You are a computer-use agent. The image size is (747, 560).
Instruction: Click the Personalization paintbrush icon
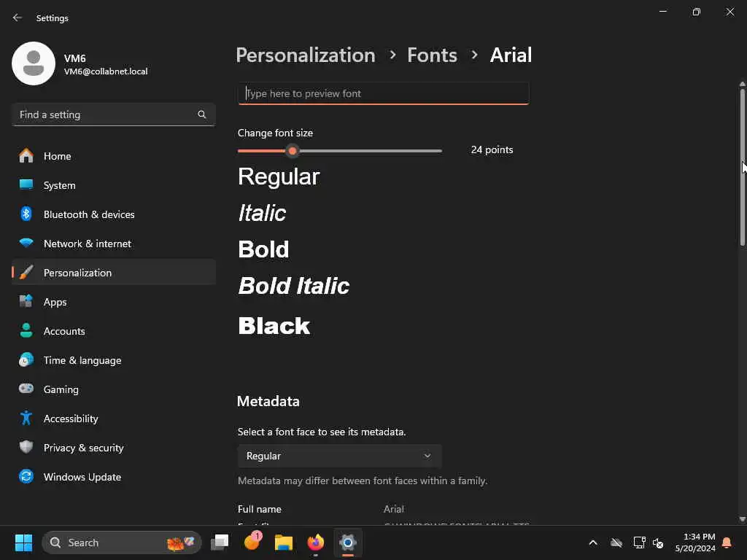pyautogui.click(x=26, y=273)
